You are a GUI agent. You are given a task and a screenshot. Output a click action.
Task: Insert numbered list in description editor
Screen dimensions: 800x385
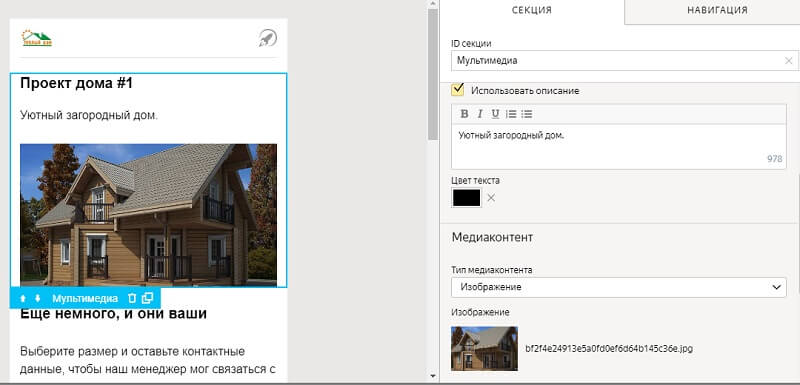[511, 114]
